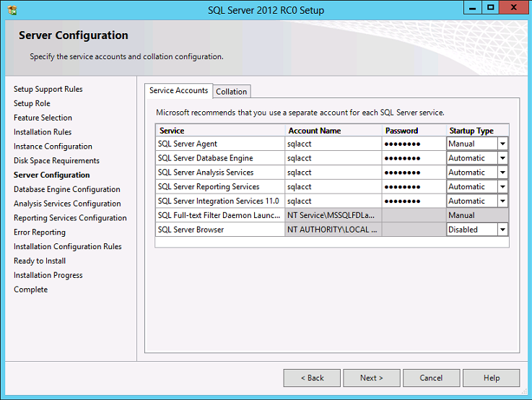Click password field for Integration Services 11.0
Screen dimensions: 532x400
414,201
